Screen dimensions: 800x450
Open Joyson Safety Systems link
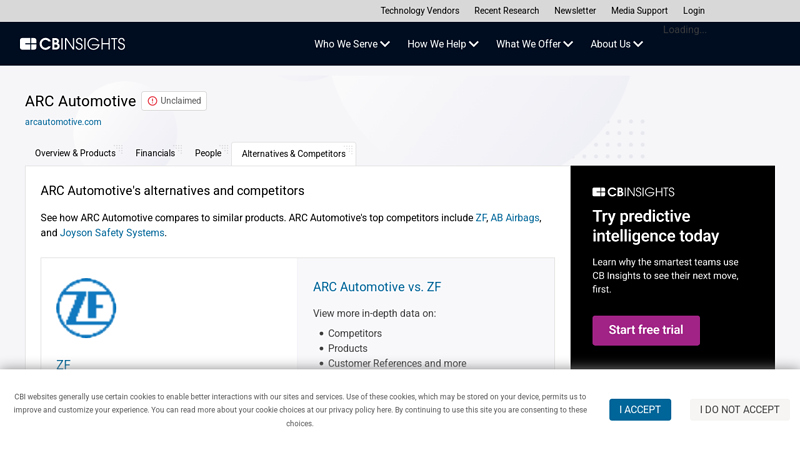pyautogui.click(x=112, y=233)
